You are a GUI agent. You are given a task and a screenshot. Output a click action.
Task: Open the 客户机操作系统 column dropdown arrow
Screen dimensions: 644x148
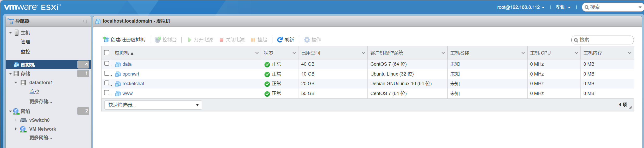coord(443,53)
